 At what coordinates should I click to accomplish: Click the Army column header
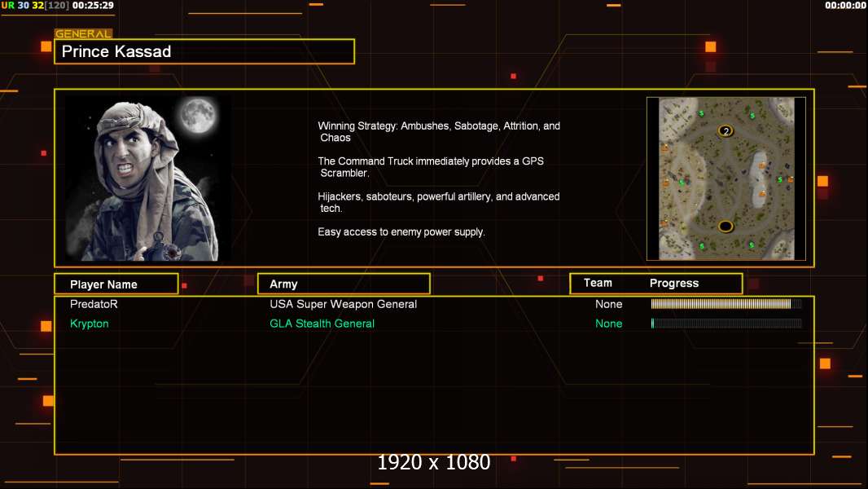pos(344,284)
